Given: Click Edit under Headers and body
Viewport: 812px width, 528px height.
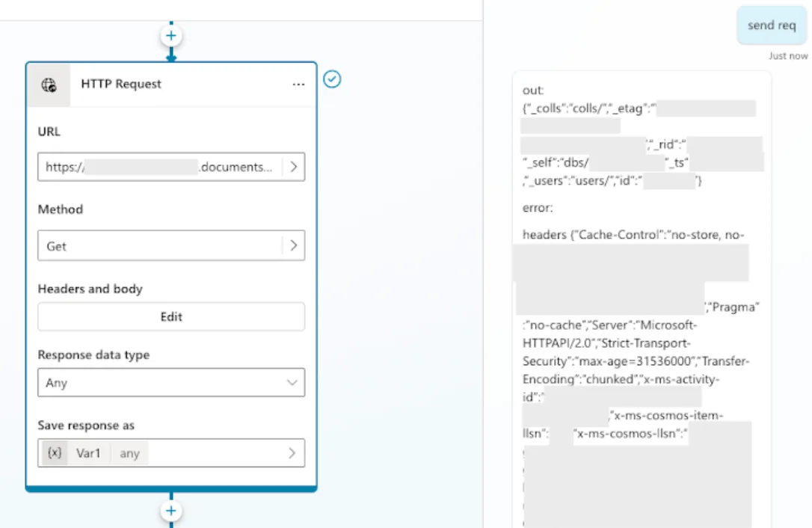Looking at the screenshot, I should pos(171,316).
